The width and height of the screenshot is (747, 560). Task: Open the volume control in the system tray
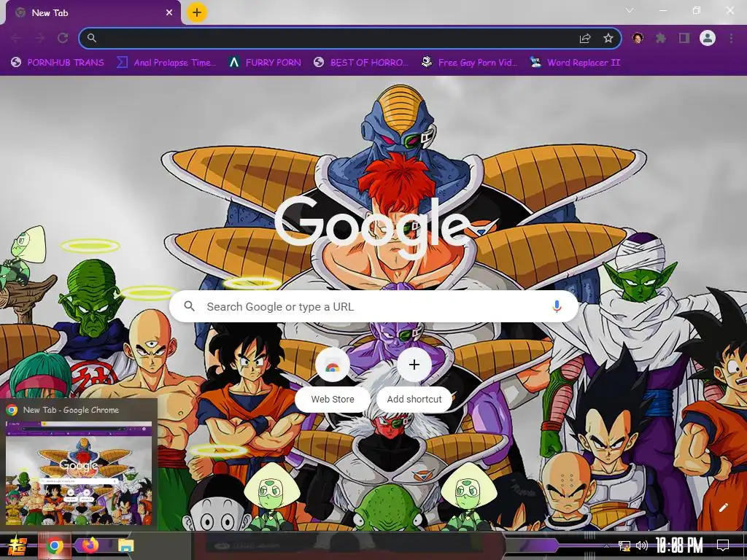642,545
